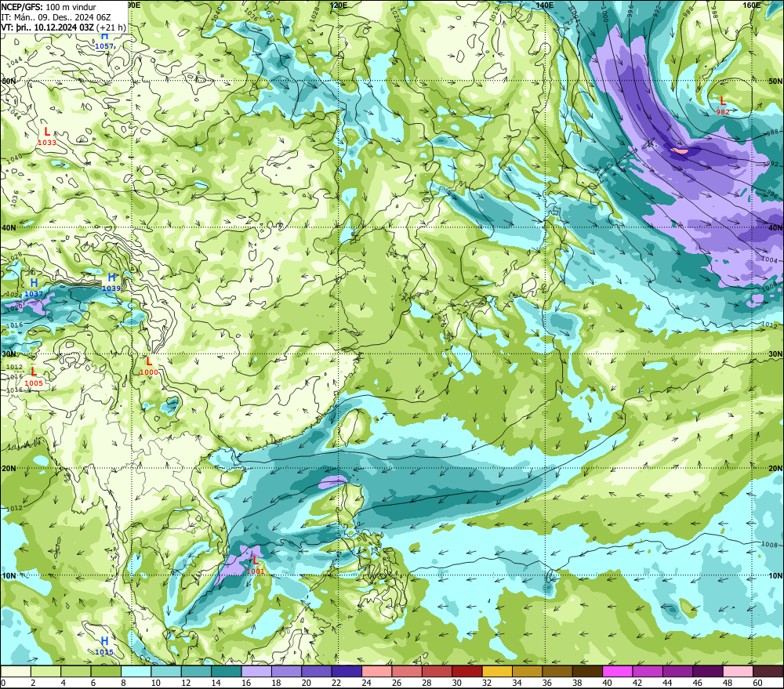
Task: Click the 120E longitude label
Action: (339, 5)
